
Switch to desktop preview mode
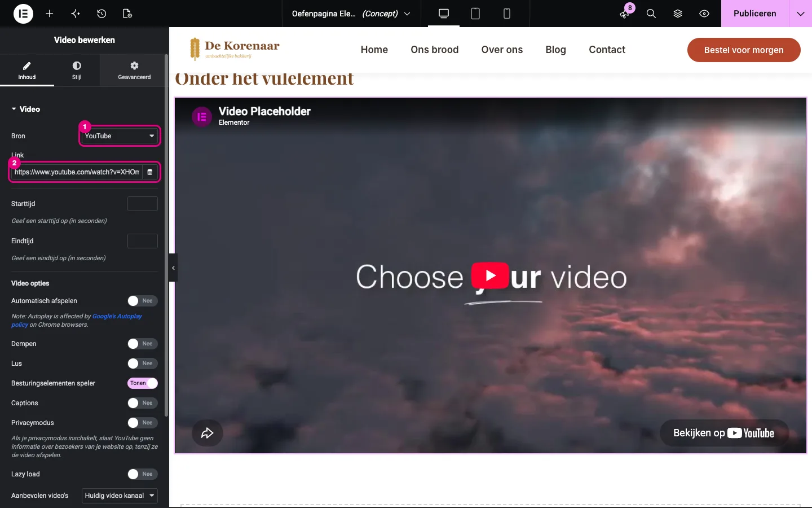444,14
